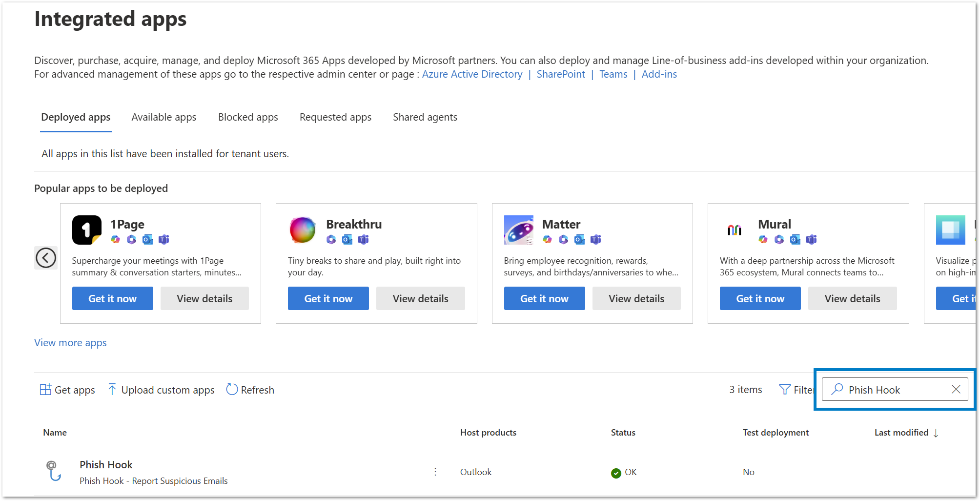Open the Filter funnel icon

(784, 389)
